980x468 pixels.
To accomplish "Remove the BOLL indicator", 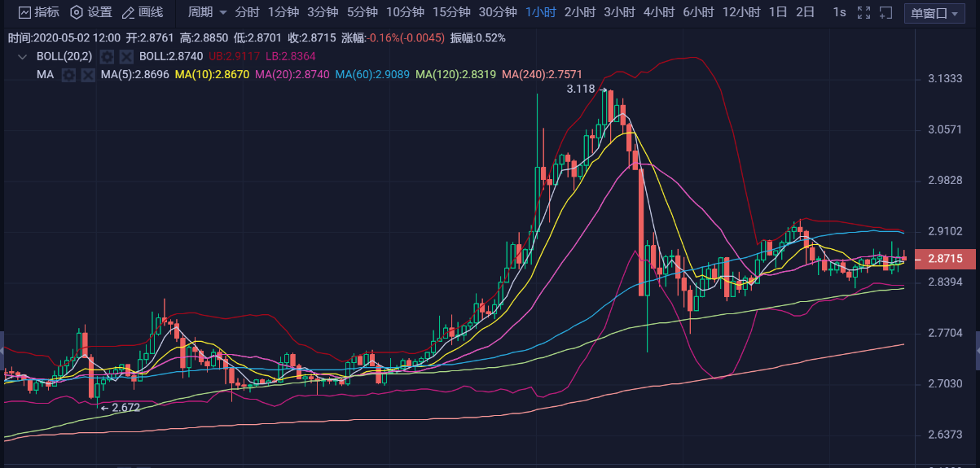I will click(126, 56).
